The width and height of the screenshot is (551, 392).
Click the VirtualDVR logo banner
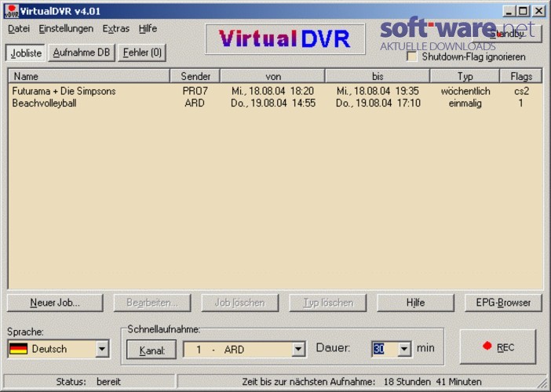pos(285,39)
